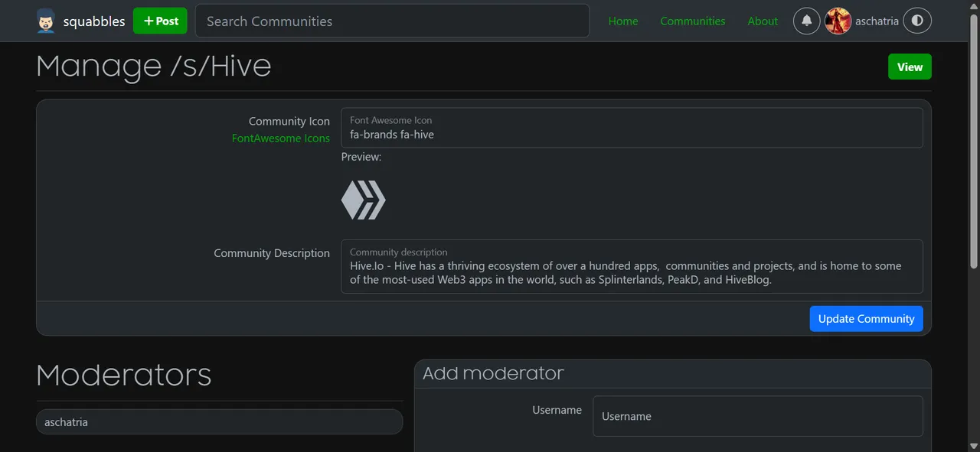Click the aschatria username in header

pyautogui.click(x=877, y=21)
